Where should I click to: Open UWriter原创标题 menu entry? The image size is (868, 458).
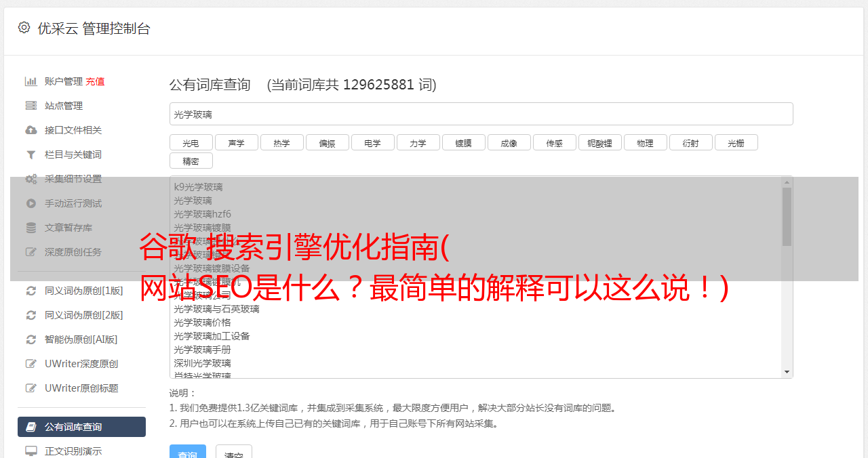click(81, 388)
